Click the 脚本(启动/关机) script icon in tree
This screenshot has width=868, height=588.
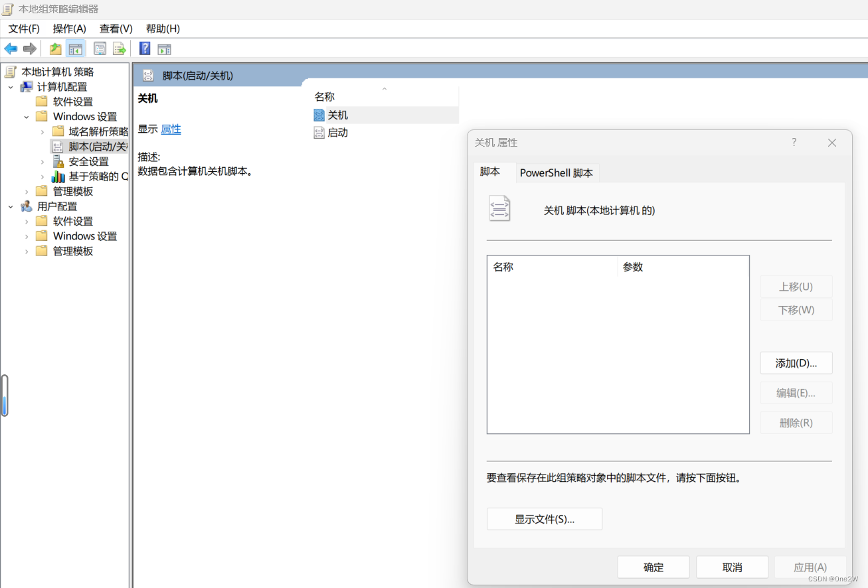coord(58,147)
